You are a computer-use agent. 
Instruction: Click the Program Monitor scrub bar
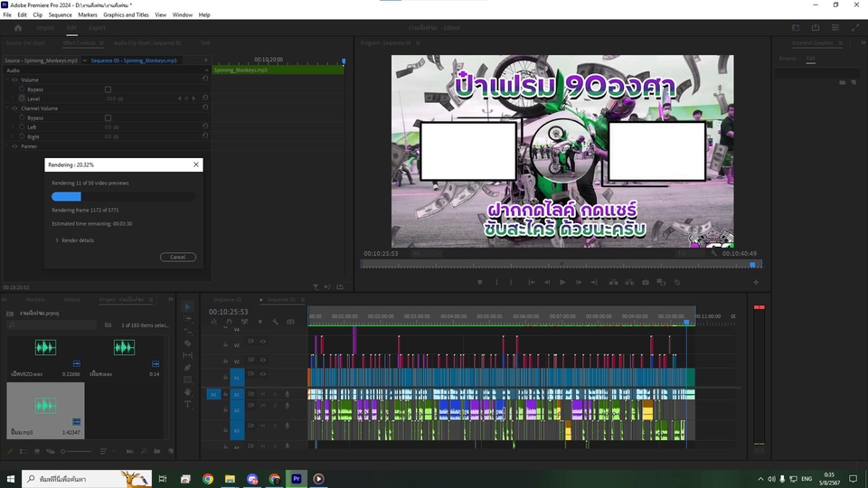coord(561,265)
